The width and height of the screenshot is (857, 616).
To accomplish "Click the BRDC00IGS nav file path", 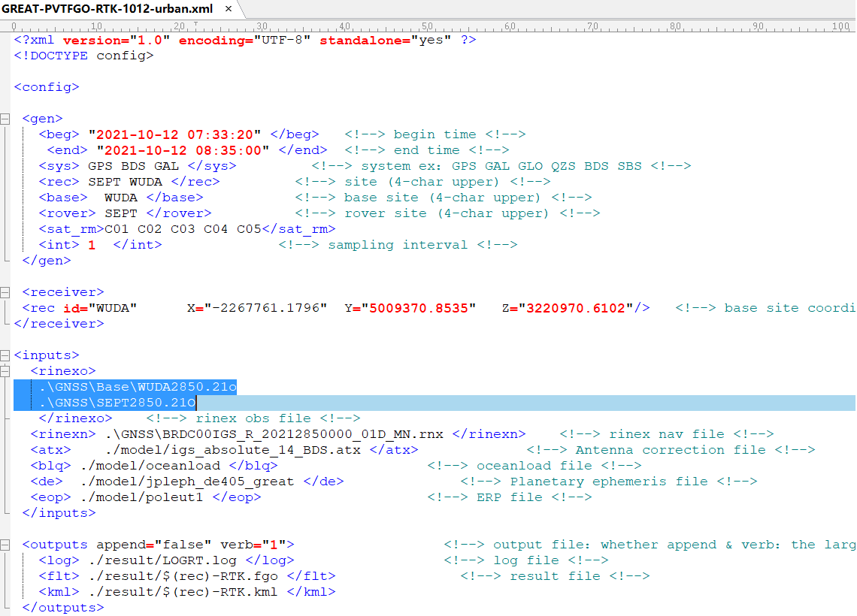I will click(274, 434).
